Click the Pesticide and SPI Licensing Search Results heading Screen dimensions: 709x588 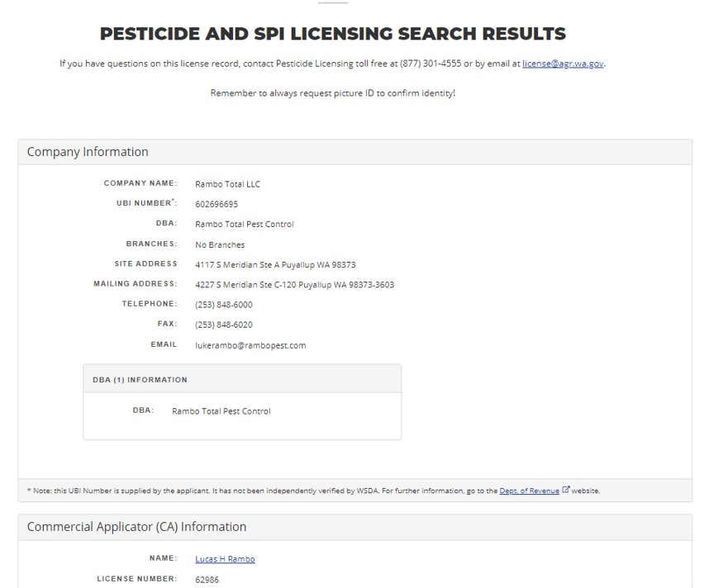pos(333,34)
